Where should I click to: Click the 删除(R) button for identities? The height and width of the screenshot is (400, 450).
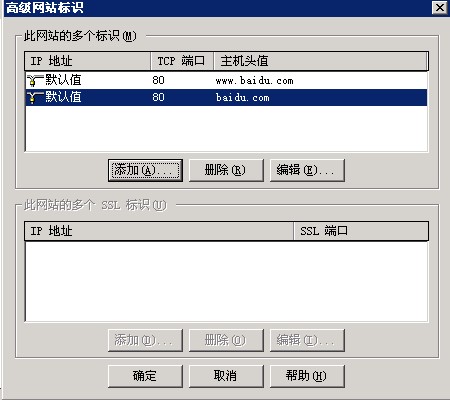click(226, 170)
